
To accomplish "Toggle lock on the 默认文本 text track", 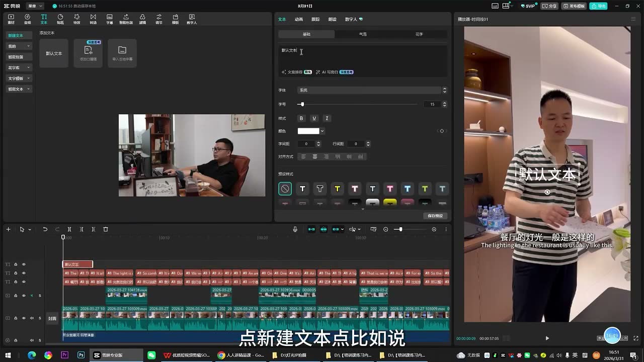I will 16,264.
